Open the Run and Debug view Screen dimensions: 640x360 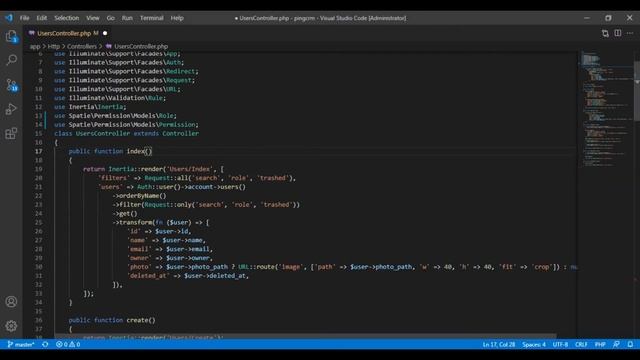pos(11,109)
